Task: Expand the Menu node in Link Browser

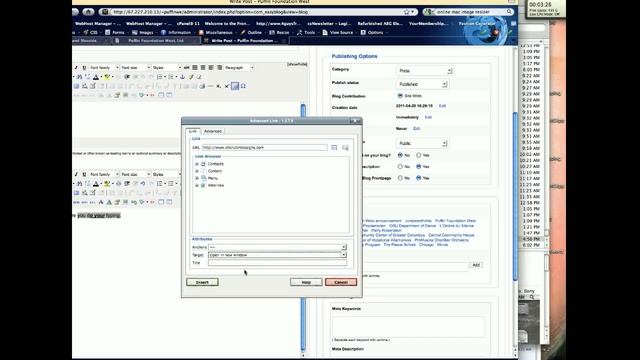Action: [x=197, y=178]
